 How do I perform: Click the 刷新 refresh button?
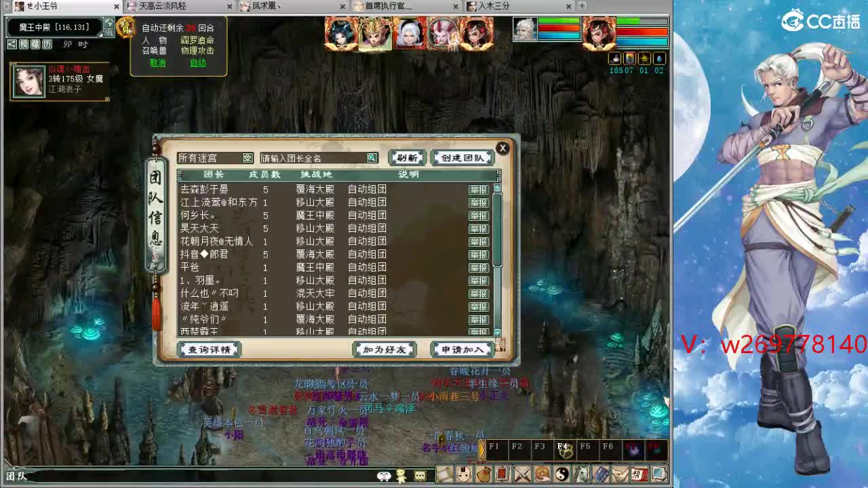[x=407, y=158]
